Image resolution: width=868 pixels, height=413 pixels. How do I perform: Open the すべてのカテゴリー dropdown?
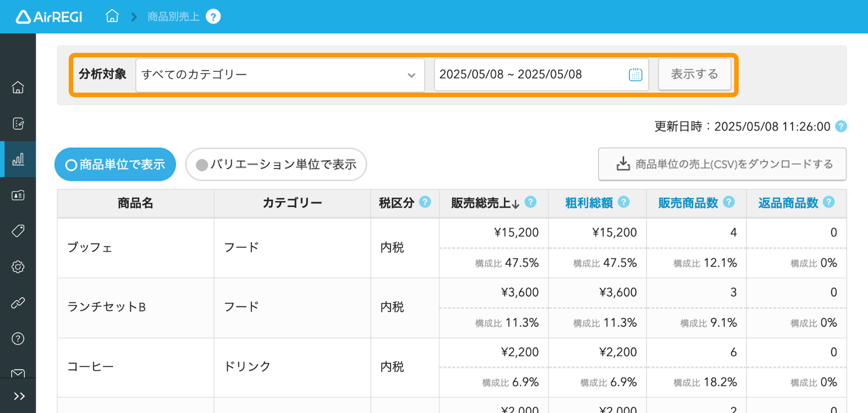point(280,75)
